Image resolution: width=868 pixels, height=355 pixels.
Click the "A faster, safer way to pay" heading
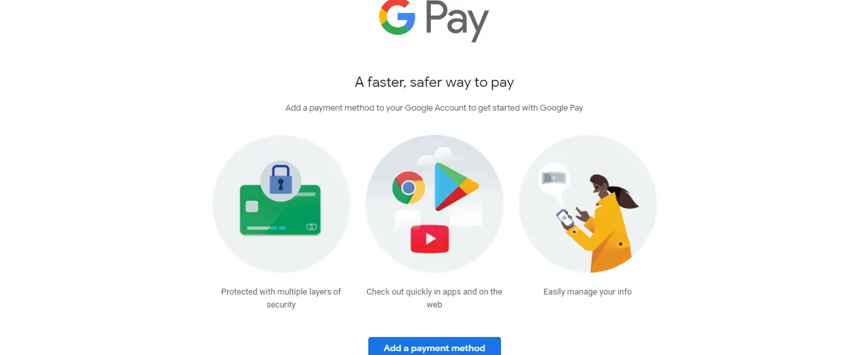coord(435,82)
